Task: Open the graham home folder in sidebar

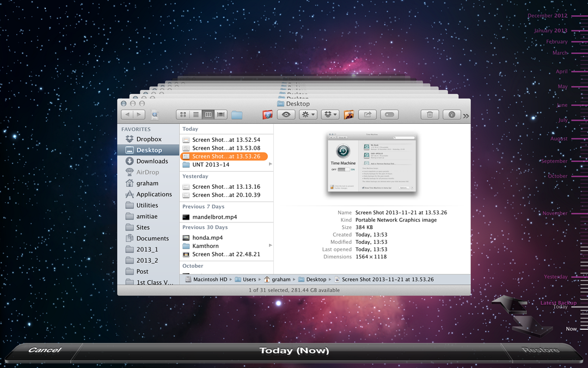Action: point(148,183)
